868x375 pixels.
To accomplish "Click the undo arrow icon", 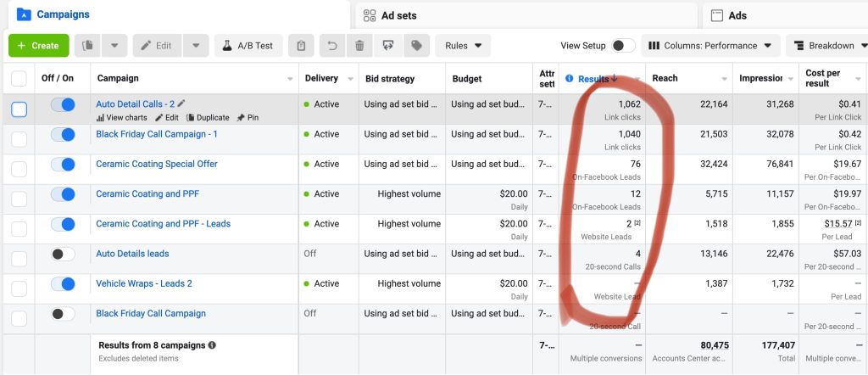I will coord(333,46).
